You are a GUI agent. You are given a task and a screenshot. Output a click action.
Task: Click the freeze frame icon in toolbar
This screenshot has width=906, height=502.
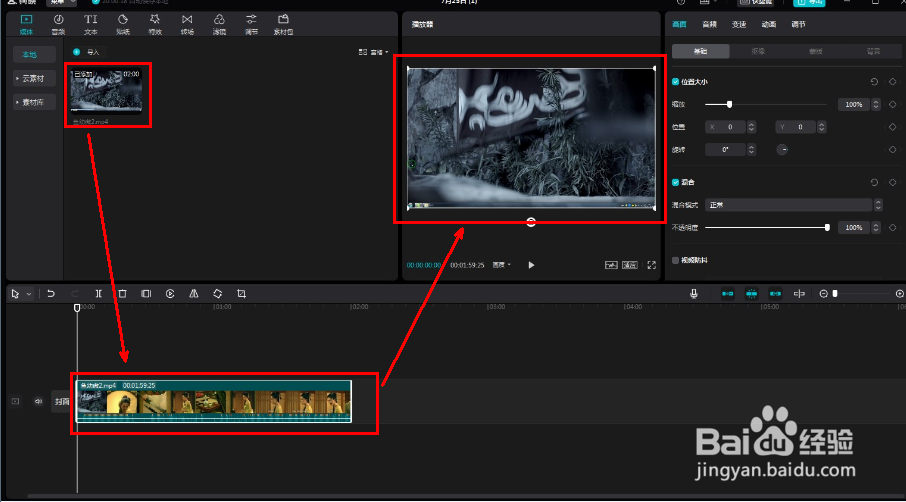pos(146,293)
